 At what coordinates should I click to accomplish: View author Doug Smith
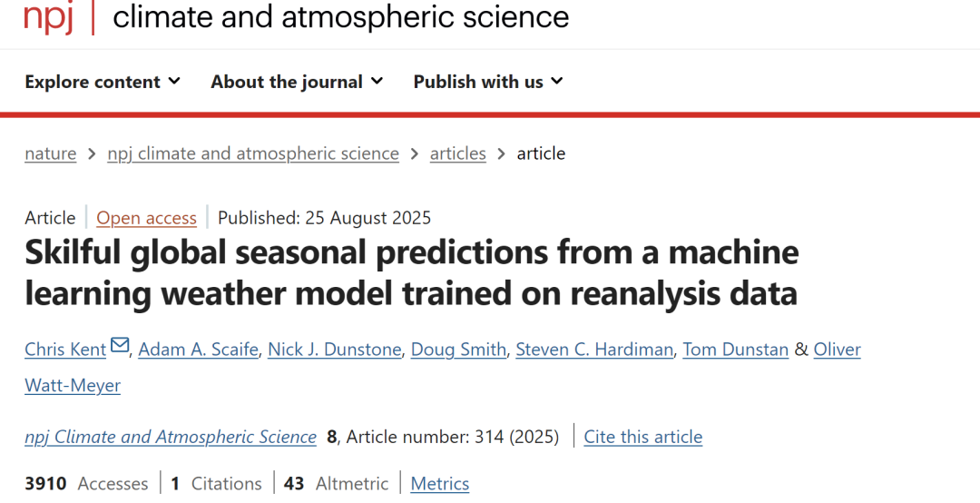(x=458, y=349)
